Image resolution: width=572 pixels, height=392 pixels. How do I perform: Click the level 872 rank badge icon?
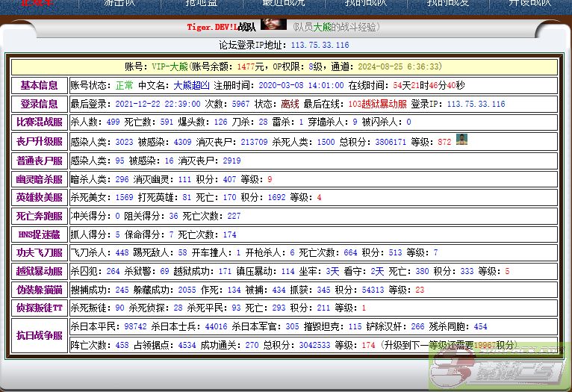pyautogui.click(x=462, y=139)
